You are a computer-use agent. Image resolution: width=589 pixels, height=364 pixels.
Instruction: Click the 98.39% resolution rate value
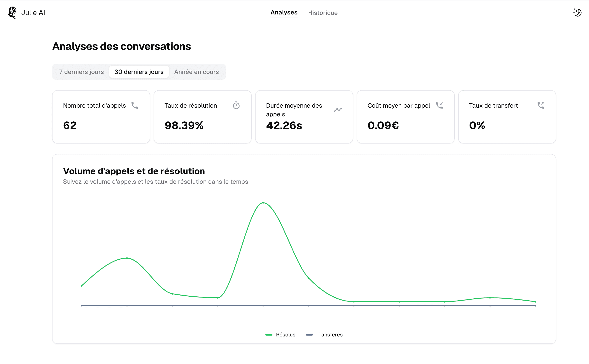(x=184, y=125)
